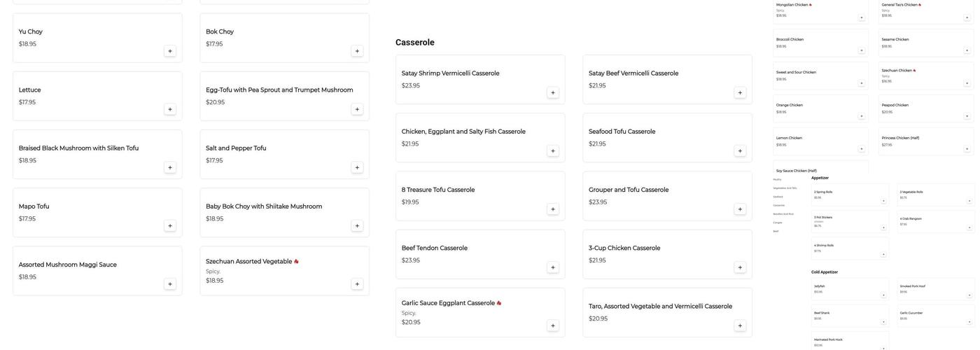
Task: Add Szechuan Assorted Vegetable to cart
Action: click(357, 284)
